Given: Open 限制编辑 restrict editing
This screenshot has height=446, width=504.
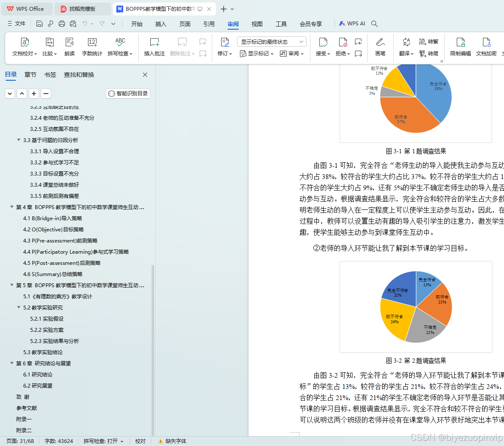Looking at the screenshot, I should tap(461, 47).
